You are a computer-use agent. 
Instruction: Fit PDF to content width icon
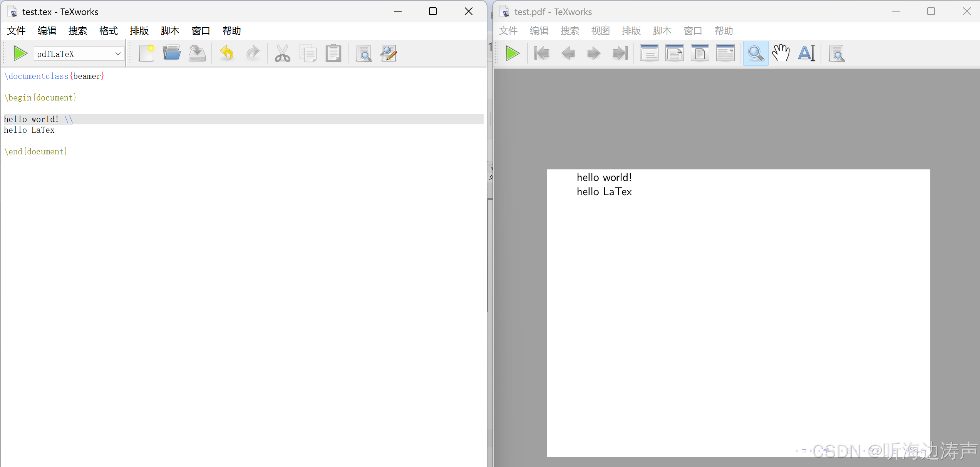[725, 54]
